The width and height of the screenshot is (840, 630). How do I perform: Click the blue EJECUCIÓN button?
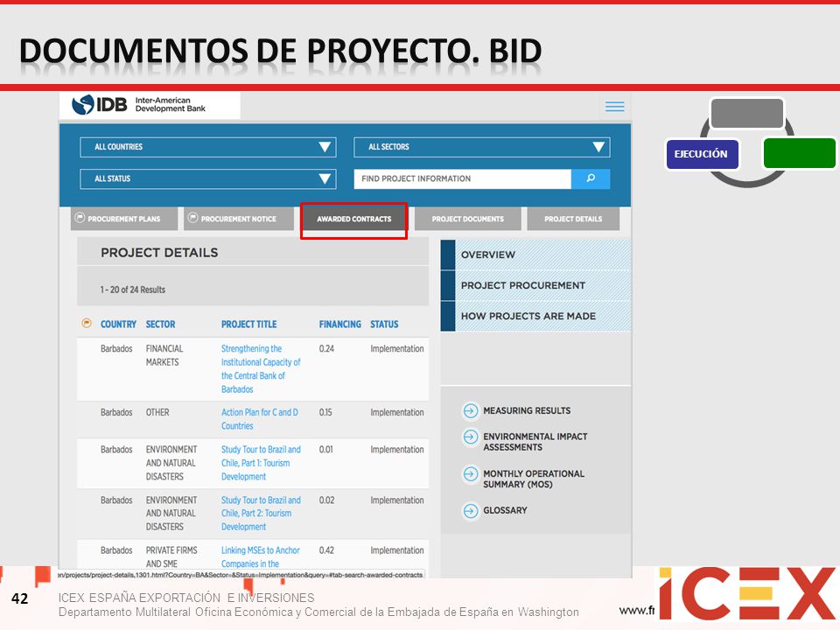702,154
